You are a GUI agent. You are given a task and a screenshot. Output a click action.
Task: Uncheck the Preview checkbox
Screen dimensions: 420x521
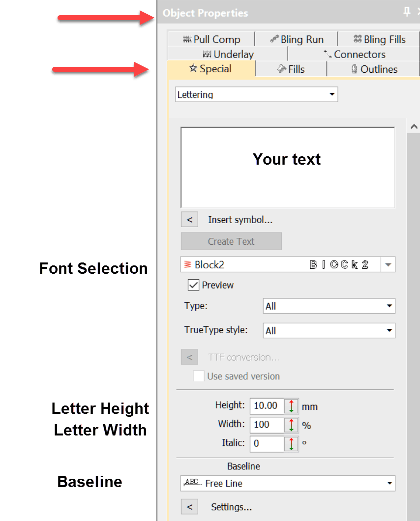[193, 285]
